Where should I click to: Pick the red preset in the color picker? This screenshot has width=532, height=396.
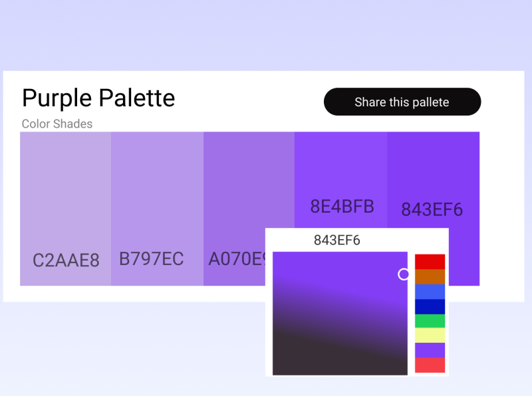point(429,260)
